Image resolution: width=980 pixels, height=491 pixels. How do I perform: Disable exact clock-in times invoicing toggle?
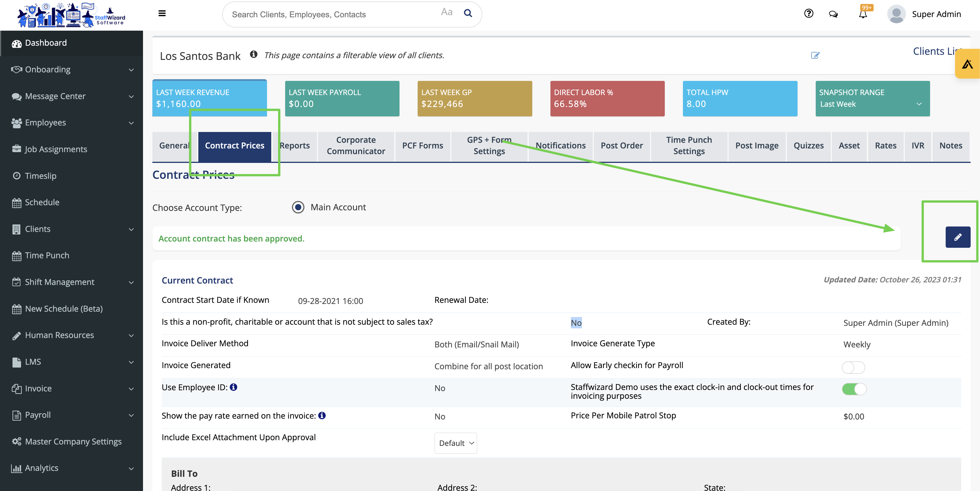(854, 389)
